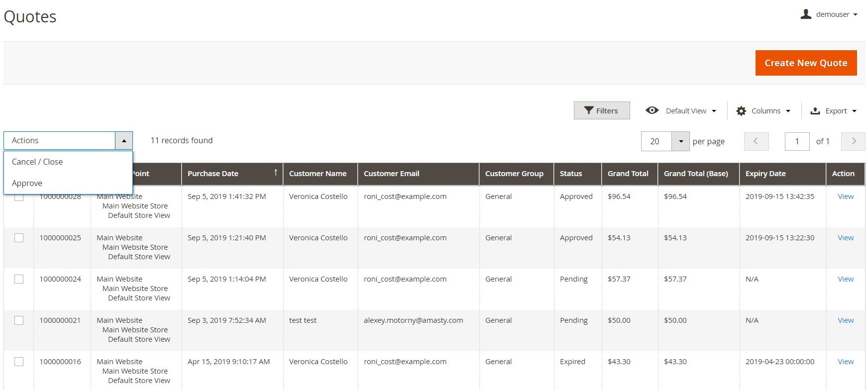The height and width of the screenshot is (390, 868).
Task: Click the Purchase Date column header
Action: click(x=232, y=174)
